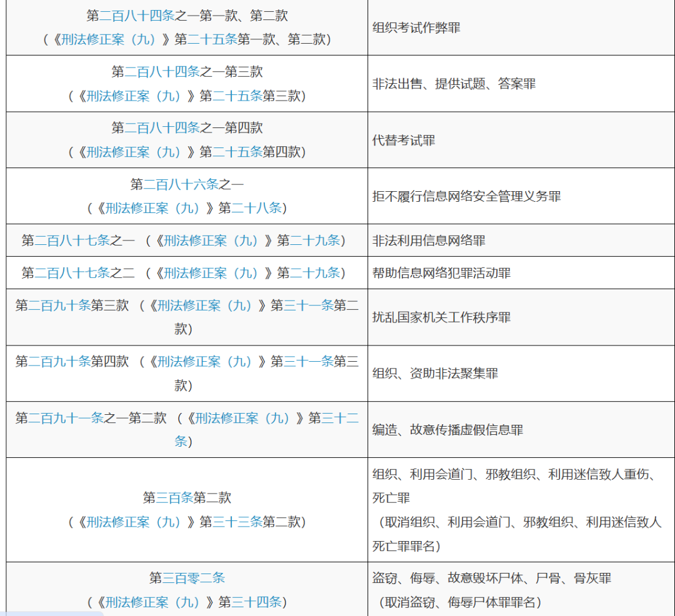Open 刑法修正案(九) link in 组织、资助非法聚集罪 row

204,361
